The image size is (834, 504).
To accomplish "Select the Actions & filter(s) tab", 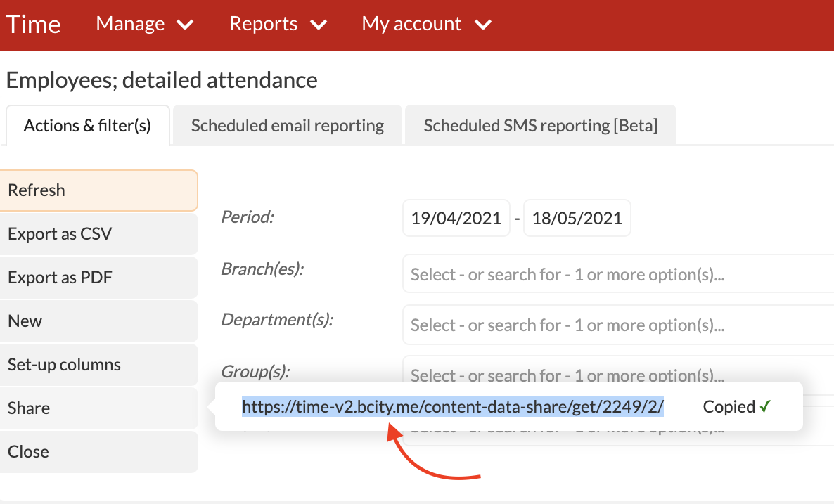I will pos(88,125).
